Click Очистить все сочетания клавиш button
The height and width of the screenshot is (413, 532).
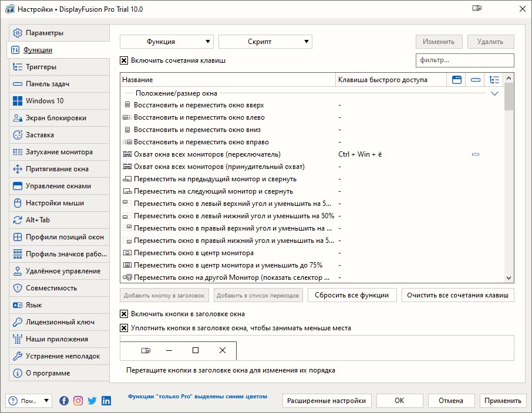coord(457,295)
